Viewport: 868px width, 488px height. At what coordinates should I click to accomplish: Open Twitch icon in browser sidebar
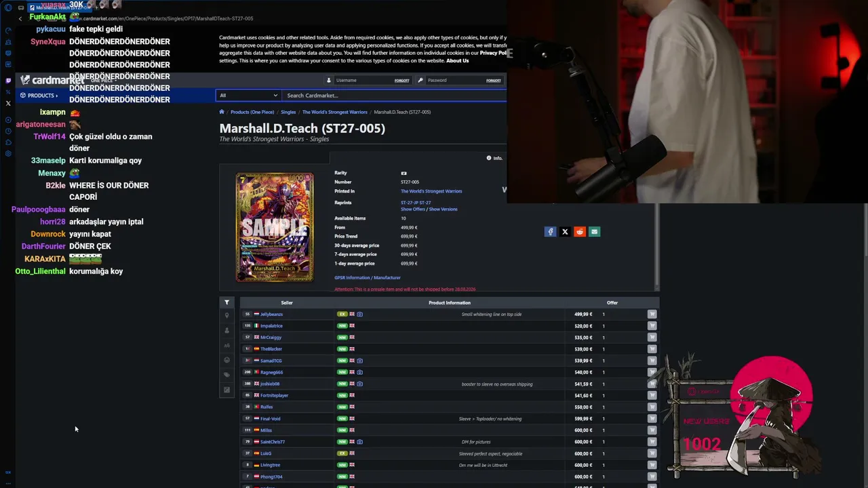[8, 81]
